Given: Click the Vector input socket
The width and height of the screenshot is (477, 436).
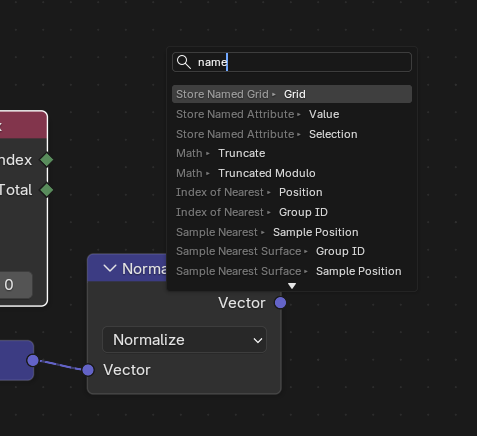Looking at the screenshot, I should (x=88, y=370).
